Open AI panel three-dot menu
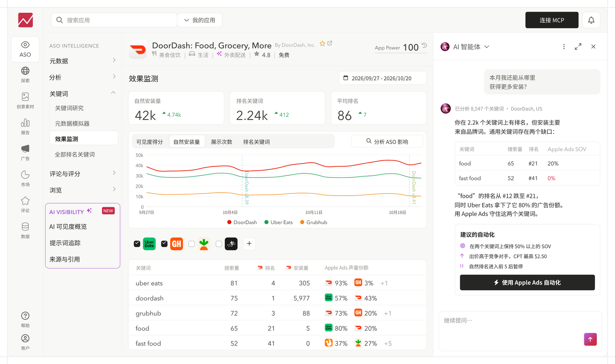 [564, 47]
